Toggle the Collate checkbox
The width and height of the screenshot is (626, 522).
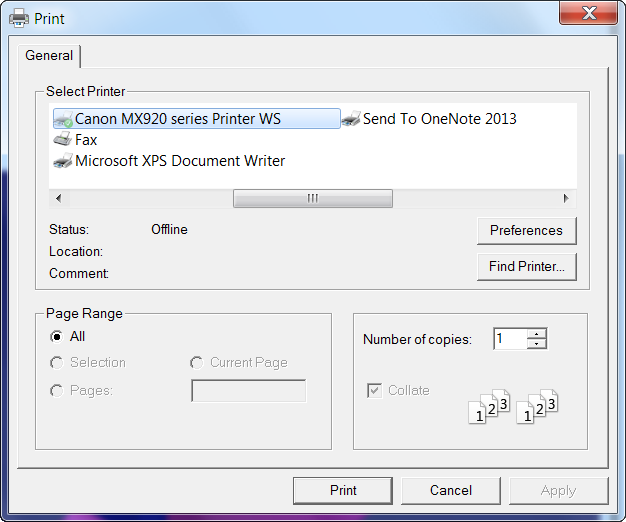(375, 390)
